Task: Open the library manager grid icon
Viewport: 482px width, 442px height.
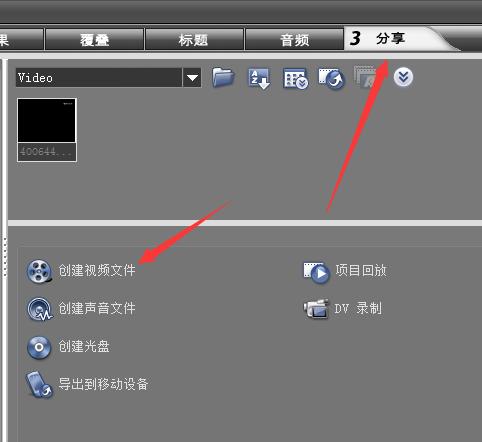Action: pos(295,79)
